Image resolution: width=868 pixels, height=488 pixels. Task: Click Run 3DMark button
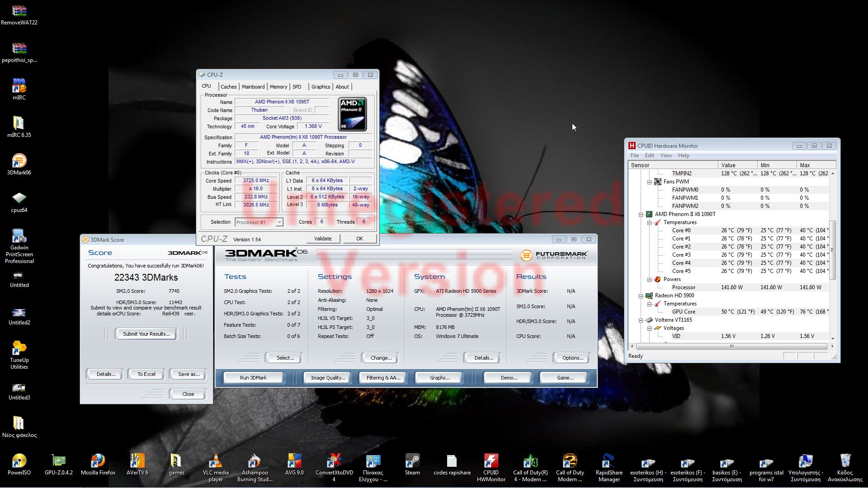[253, 378]
